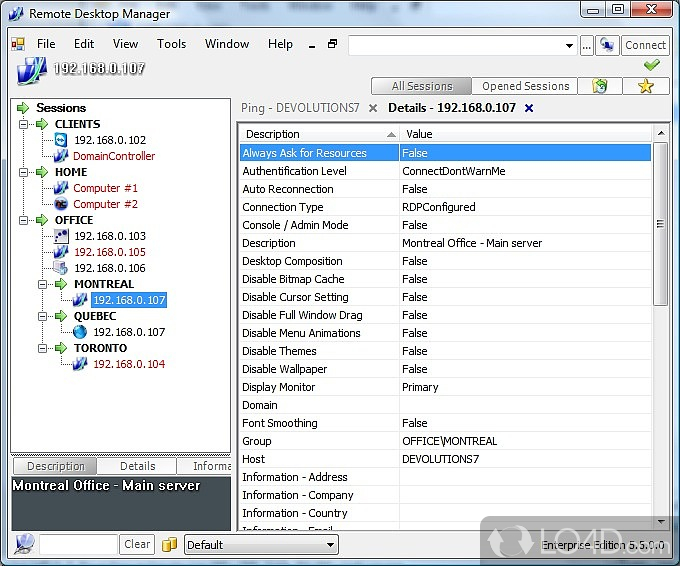680x566 pixels.
Task: Collapse the OFFICE group in tree
Action: [x=24, y=220]
